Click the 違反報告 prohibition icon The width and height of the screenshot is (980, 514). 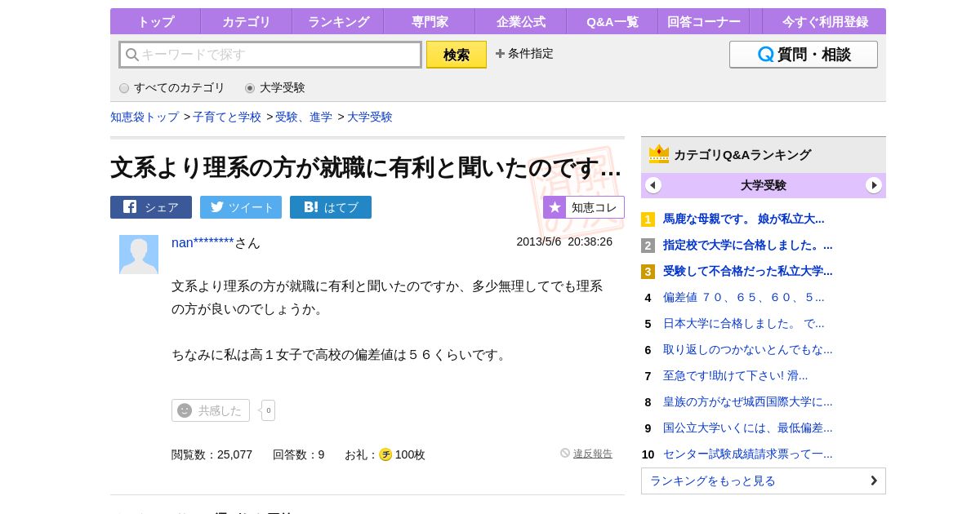click(565, 453)
